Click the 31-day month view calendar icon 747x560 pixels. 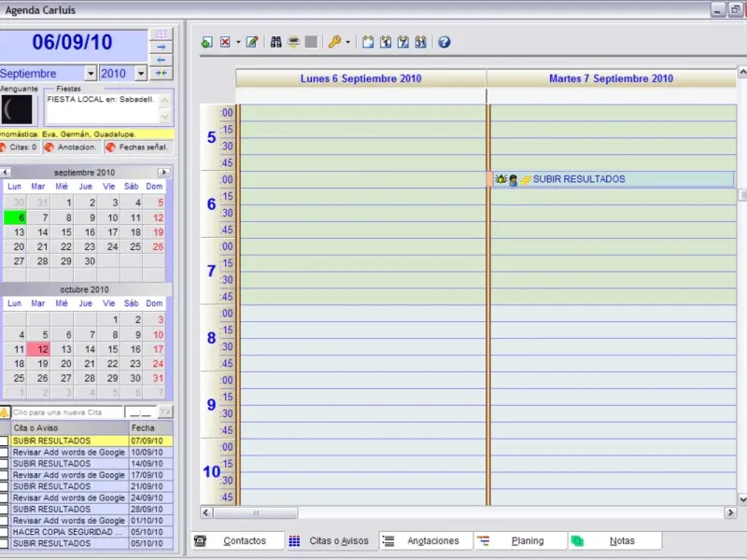coord(421,42)
